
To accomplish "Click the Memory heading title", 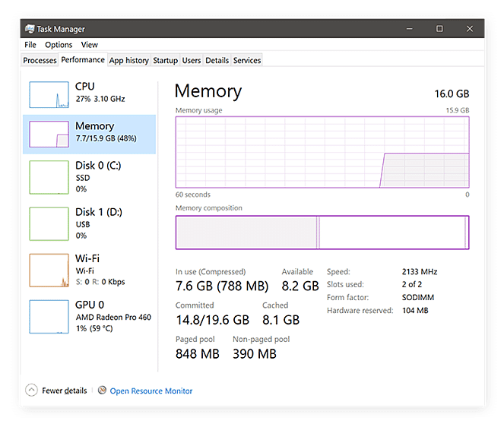I will tap(208, 91).
